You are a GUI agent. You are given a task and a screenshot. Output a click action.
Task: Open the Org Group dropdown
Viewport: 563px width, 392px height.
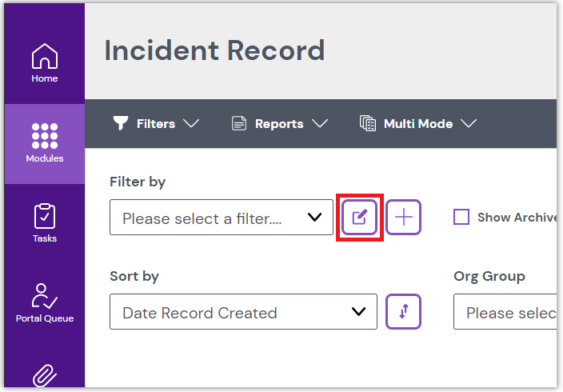pyautogui.click(x=505, y=312)
